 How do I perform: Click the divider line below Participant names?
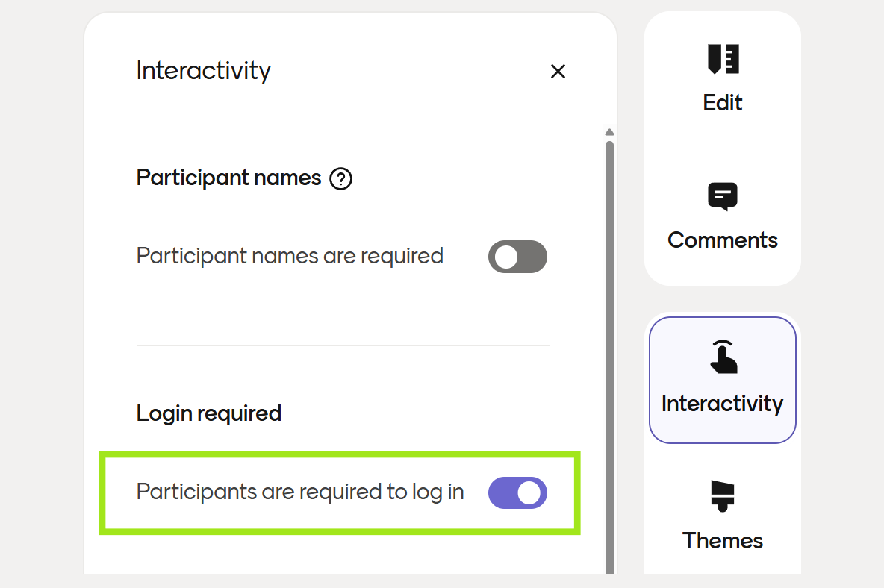coord(343,345)
